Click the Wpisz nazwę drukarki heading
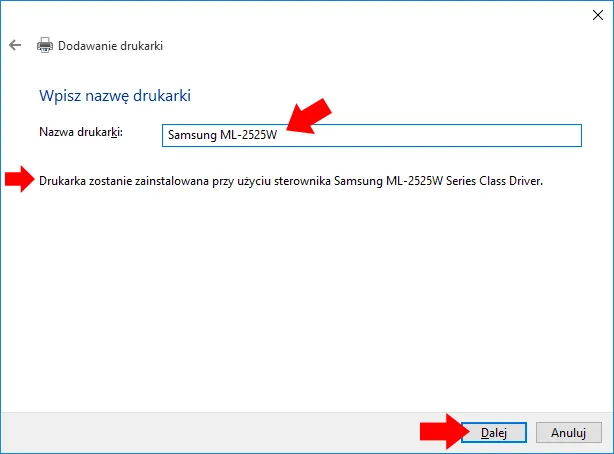The height and width of the screenshot is (454, 614). pos(115,96)
